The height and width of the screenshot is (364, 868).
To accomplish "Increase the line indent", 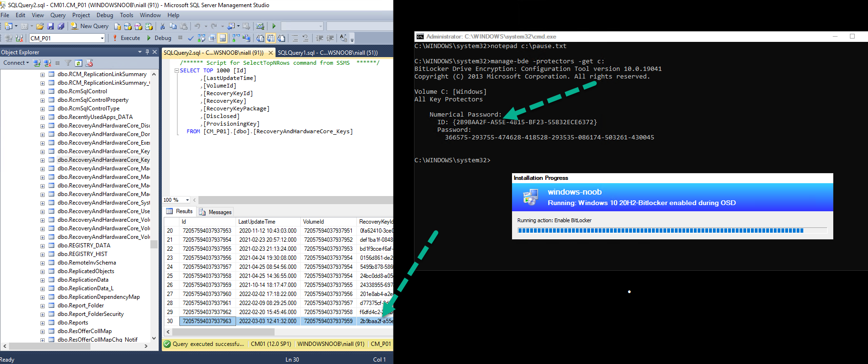I will click(330, 38).
